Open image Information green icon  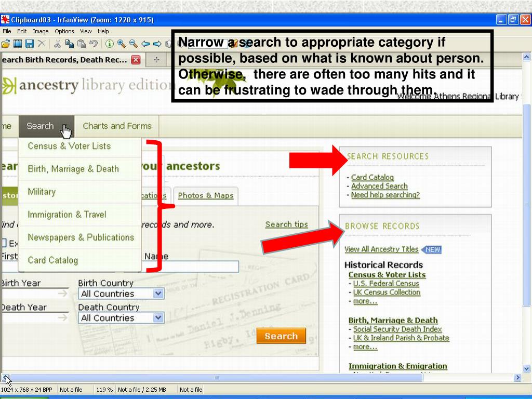109,44
